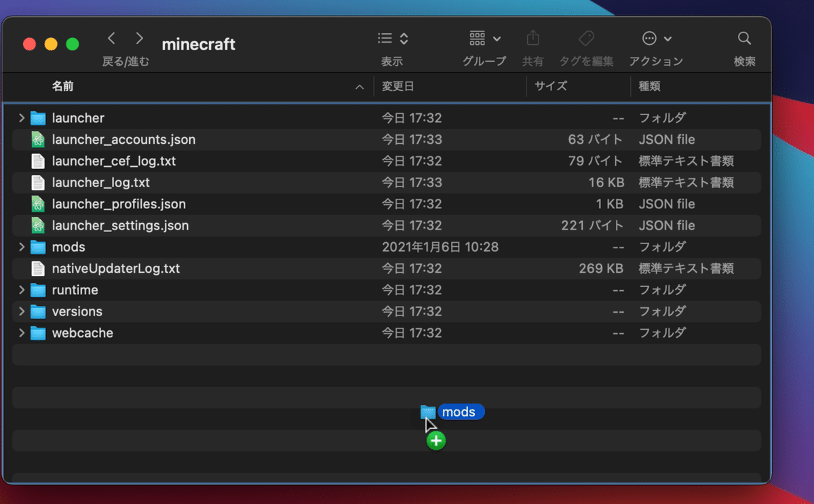Image resolution: width=814 pixels, height=504 pixels.
Task: Expand the webcache folder disclosure arrow
Action: coord(22,333)
